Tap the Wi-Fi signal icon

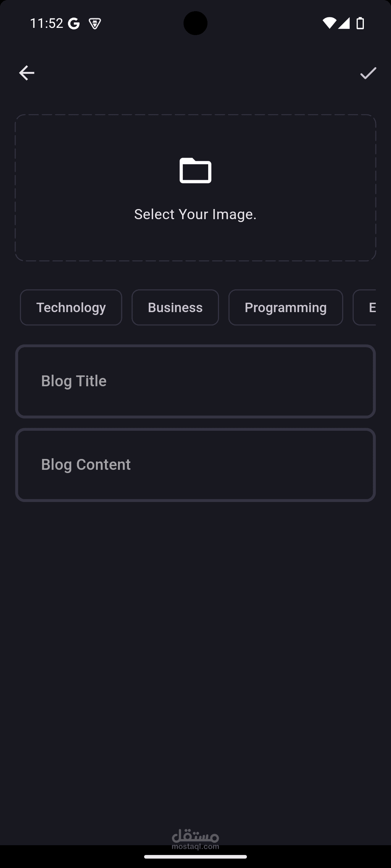[329, 23]
